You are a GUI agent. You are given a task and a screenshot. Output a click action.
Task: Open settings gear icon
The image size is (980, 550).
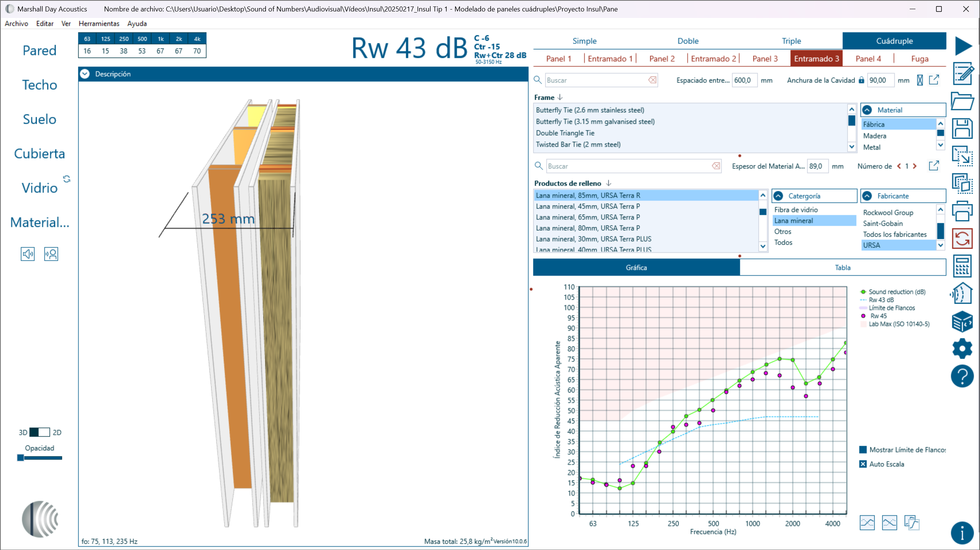tap(962, 349)
